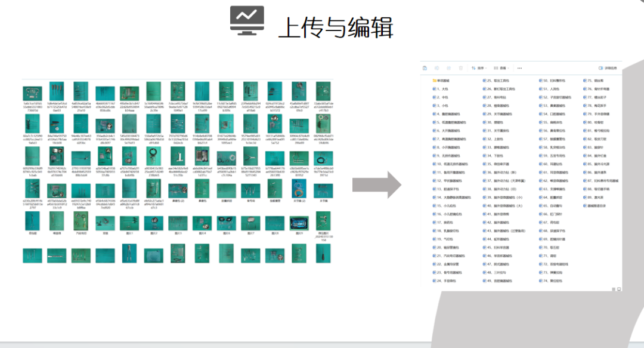Select the file icon for item 2、中包
The width and height of the screenshot is (644, 348).
point(434,97)
